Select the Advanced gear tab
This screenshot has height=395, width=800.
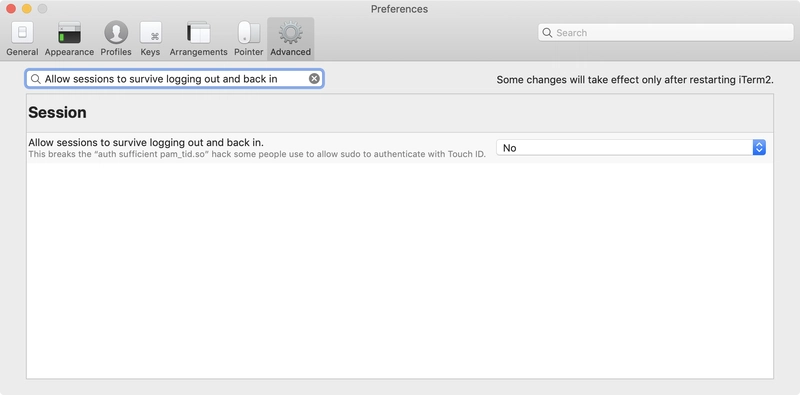pos(290,39)
